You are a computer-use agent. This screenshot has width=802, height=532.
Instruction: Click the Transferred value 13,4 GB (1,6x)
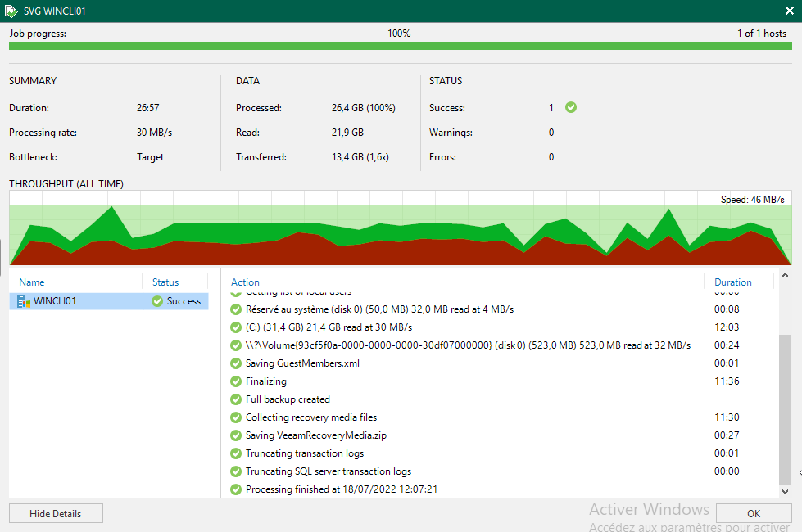point(360,157)
